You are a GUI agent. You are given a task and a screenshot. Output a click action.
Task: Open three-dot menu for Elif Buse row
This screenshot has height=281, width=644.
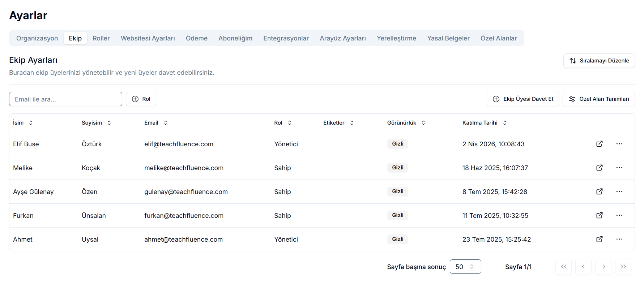tap(619, 144)
